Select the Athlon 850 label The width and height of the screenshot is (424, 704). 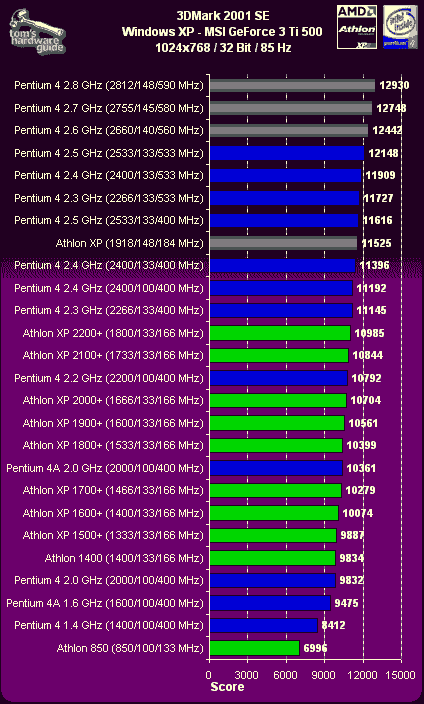click(130, 648)
